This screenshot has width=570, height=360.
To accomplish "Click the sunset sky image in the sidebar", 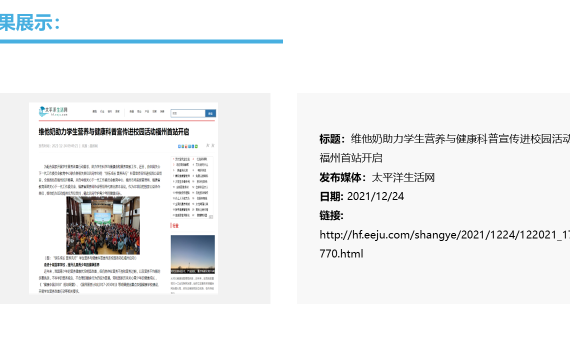I will (x=193, y=254).
